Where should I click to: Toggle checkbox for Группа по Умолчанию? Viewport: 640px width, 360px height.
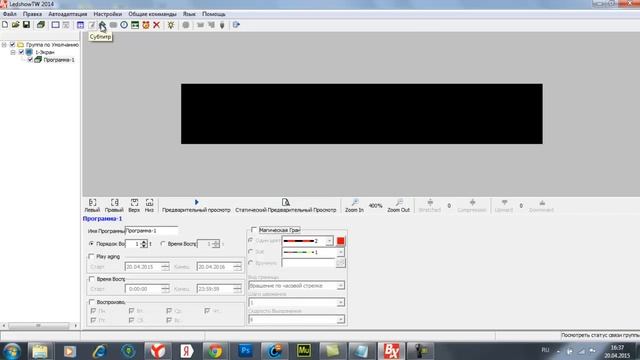coord(12,44)
